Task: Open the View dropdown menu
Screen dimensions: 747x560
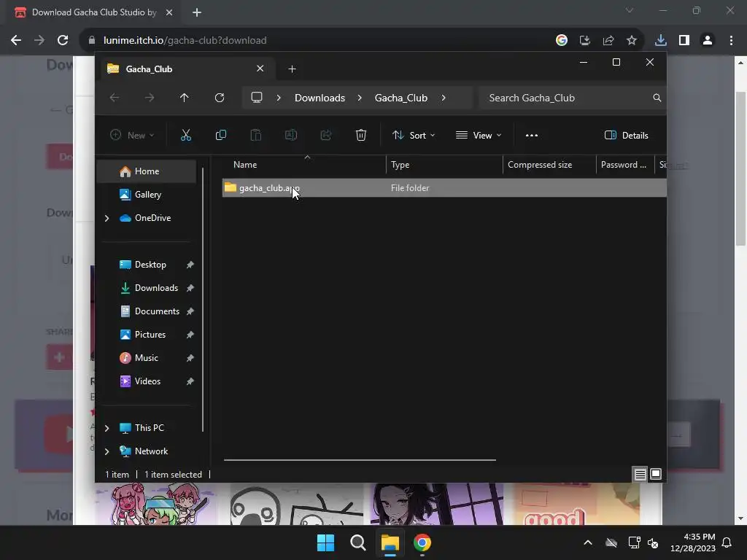Action: coord(479,135)
